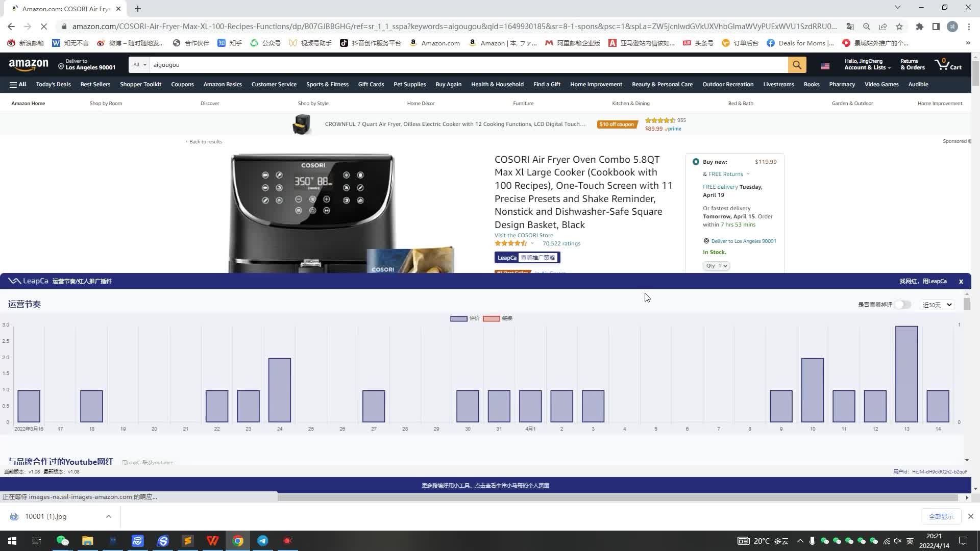Viewport: 980px width, 551px height.
Task: Click the page translate icon
Action: (x=850, y=27)
